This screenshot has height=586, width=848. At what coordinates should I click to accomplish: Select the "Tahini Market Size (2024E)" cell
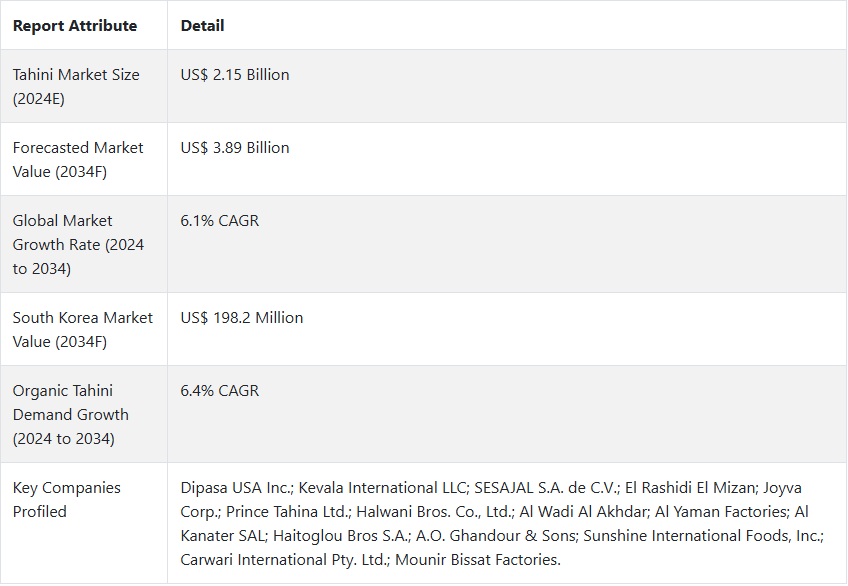(x=76, y=87)
